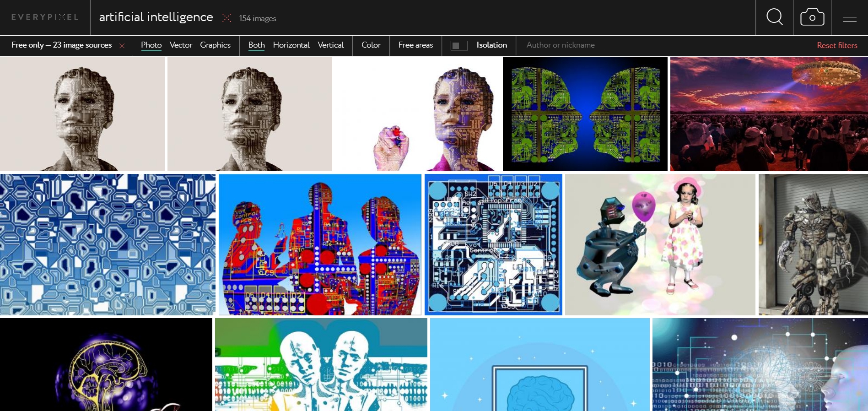Select the Photo filter
This screenshot has height=411, width=868.
(151, 45)
